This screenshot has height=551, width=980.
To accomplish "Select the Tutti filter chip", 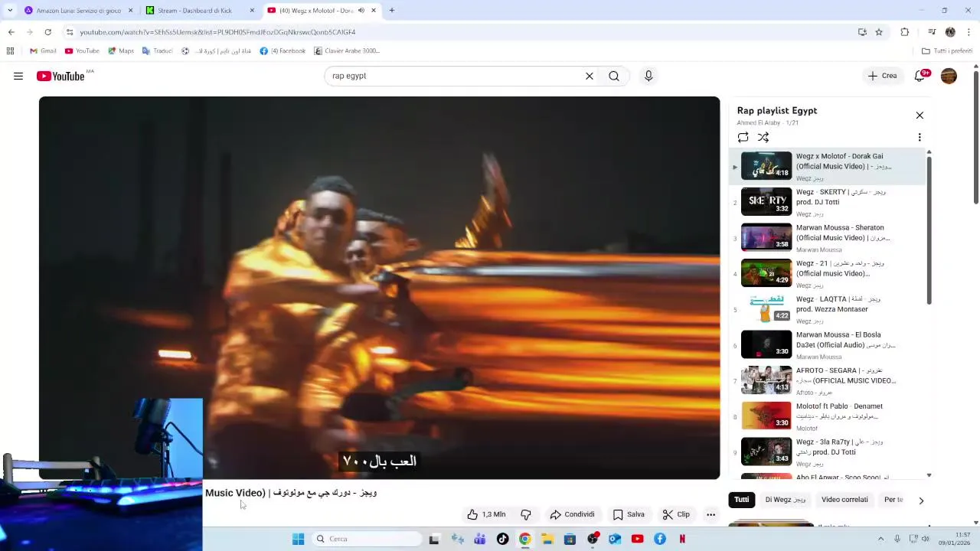I will pyautogui.click(x=742, y=500).
